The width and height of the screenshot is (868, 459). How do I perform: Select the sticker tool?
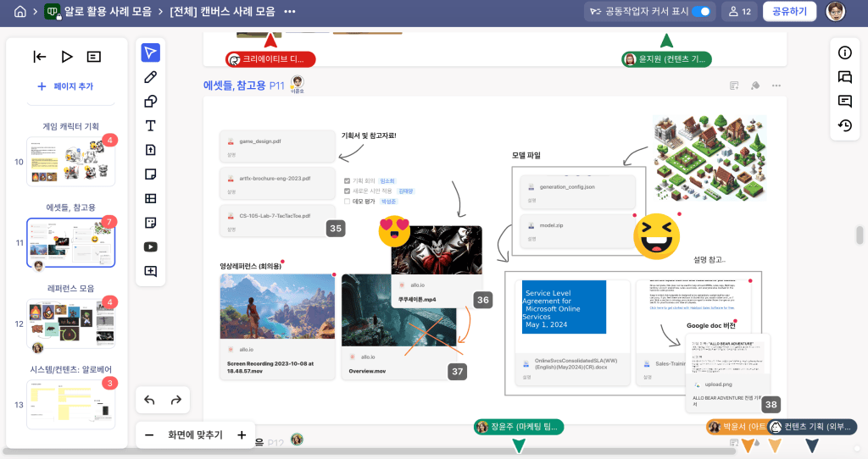[150, 223]
